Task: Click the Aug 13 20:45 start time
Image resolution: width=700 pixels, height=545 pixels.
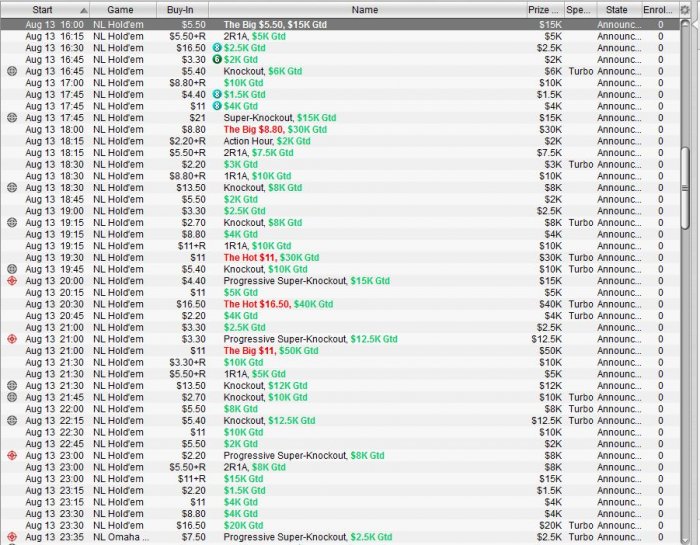Action: (x=54, y=316)
